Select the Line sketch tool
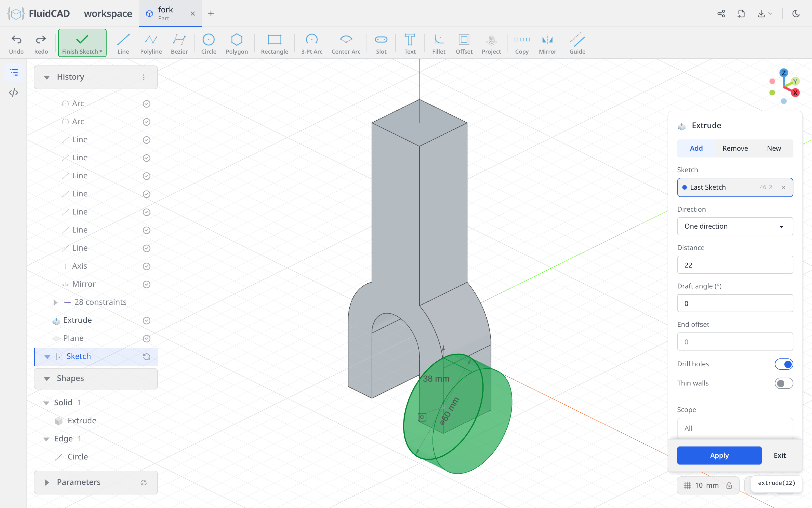The image size is (812, 508). click(x=123, y=44)
